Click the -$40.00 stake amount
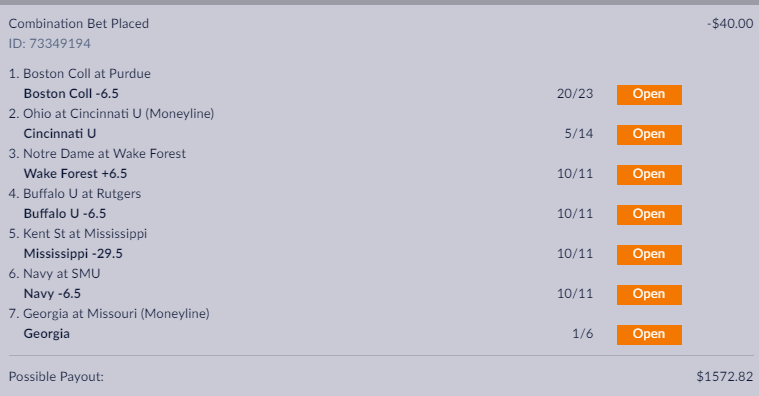The height and width of the screenshot is (396, 759). pyautogui.click(x=730, y=24)
